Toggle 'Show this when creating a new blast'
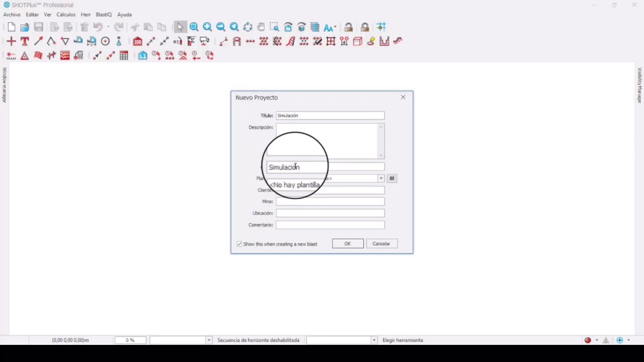The width and height of the screenshot is (644, 362). coord(239,244)
